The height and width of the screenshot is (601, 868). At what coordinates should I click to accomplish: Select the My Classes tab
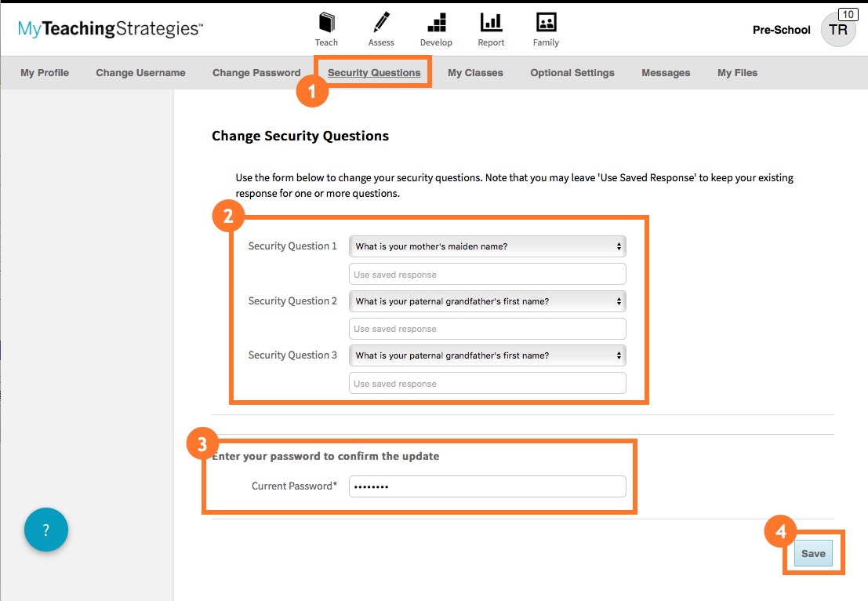(x=474, y=72)
